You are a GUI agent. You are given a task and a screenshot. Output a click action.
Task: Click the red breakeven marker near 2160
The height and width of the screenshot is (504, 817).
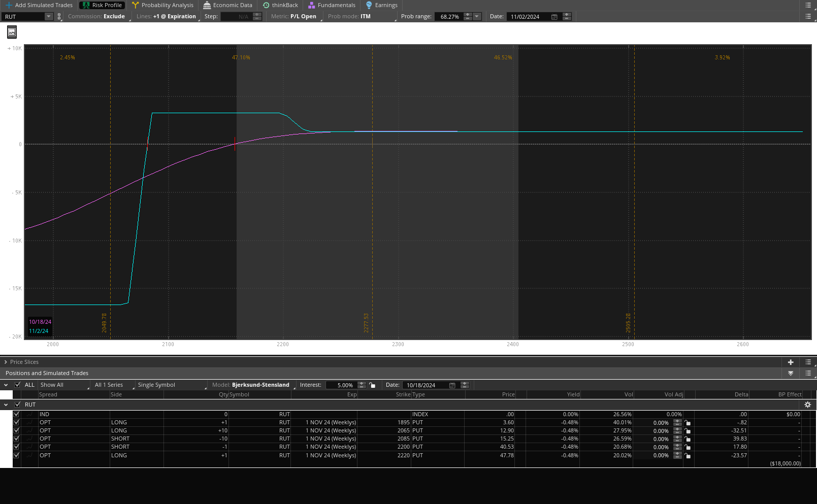coord(235,144)
